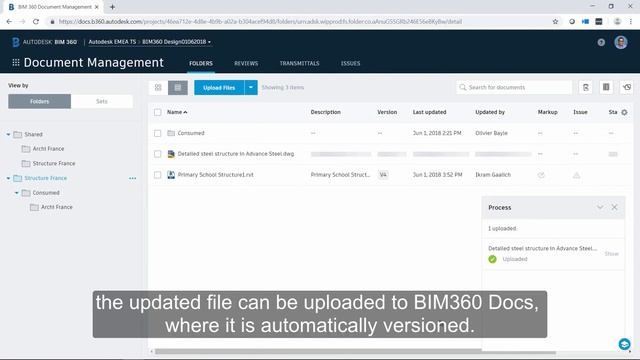The image size is (640, 360).
Task: Switch to list view
Action: tap(178, 87)
